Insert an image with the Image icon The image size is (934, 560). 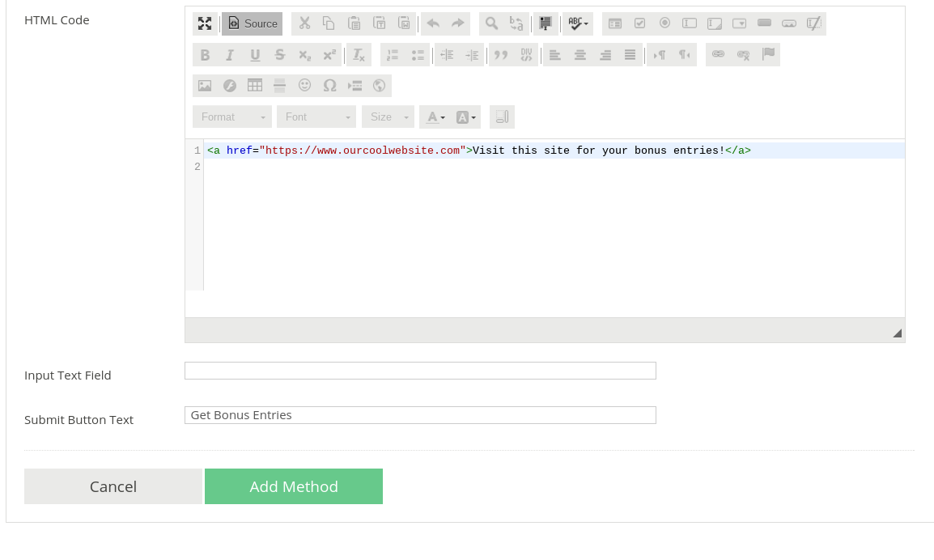(205, 86)
